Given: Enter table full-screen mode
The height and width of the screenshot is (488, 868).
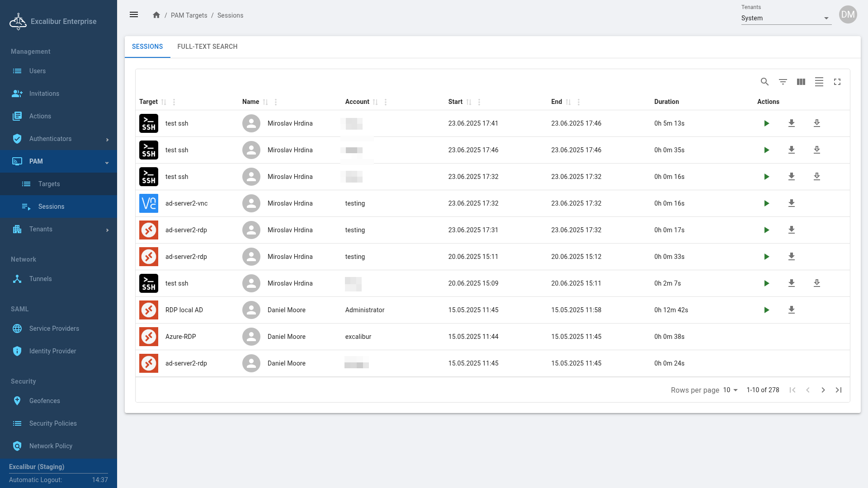Looking at the screenshot, I should pyautogui.click(x=837, y=82).
